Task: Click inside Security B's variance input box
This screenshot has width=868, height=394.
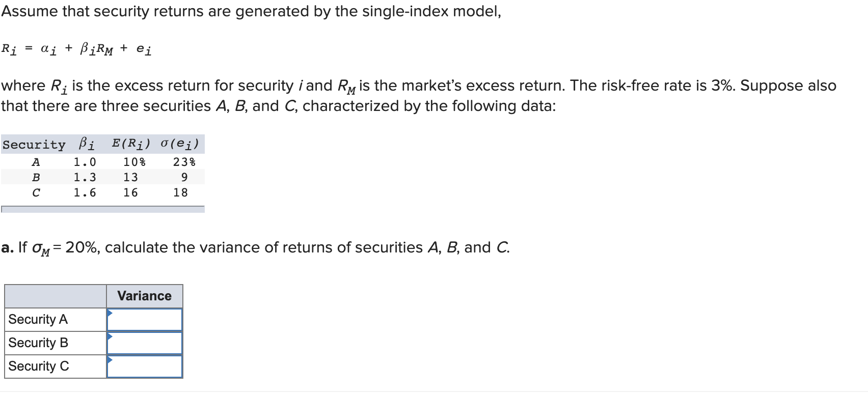Action: pyautogui.click(x=148, y=343)
